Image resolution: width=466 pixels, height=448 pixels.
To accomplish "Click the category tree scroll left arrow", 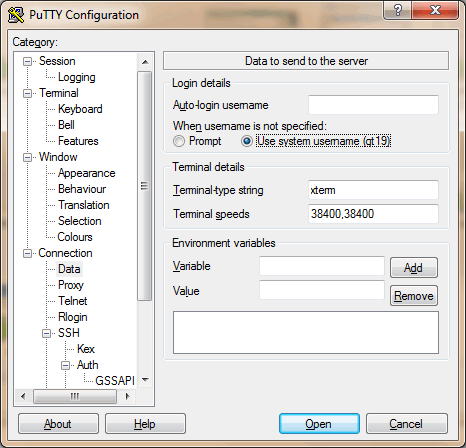I will click(x=23, y=396).
